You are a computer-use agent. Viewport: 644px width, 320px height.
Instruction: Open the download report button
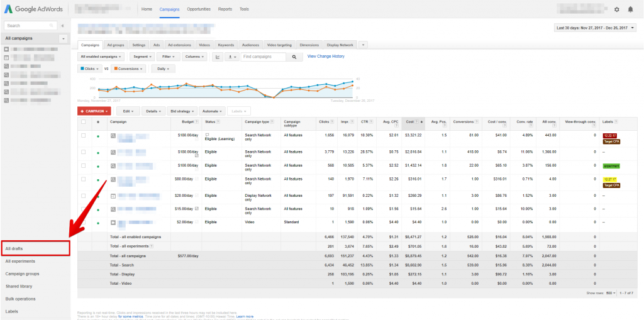[x=232, y=57]
